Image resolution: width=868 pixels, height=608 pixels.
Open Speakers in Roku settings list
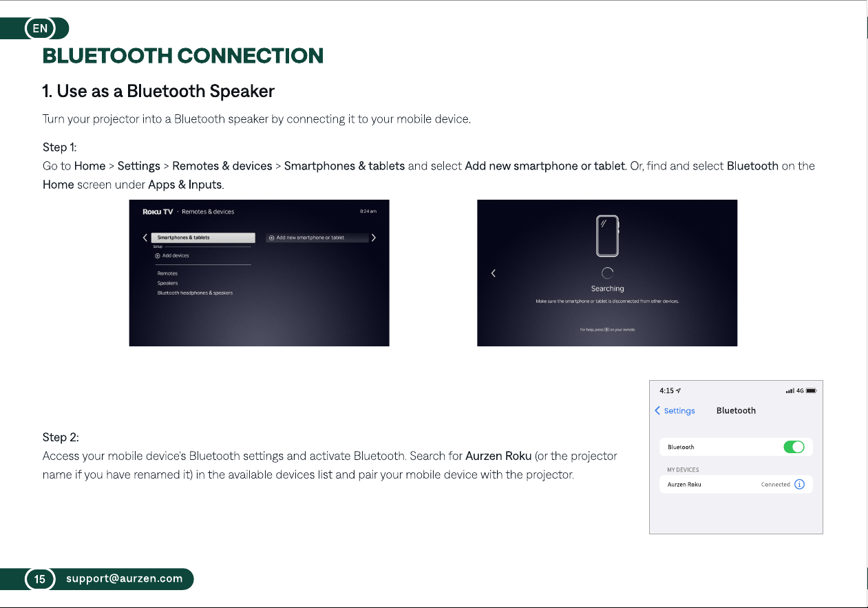coord(167,283)
